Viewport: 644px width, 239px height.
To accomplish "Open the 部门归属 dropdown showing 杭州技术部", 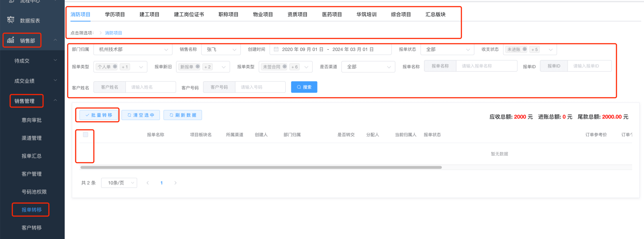I will click(x=132, y=49).
